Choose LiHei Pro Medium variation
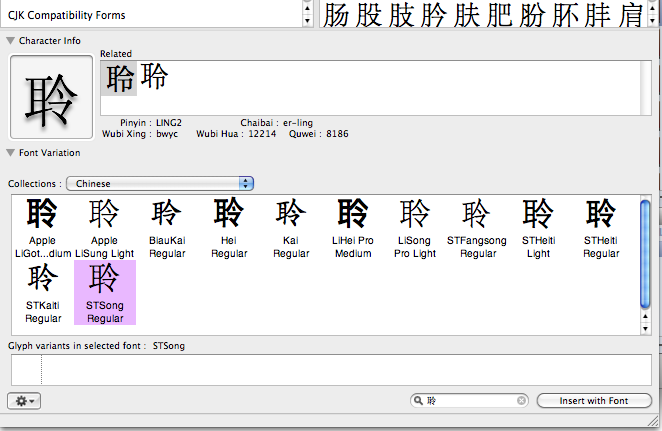 (x=352, y=228)
